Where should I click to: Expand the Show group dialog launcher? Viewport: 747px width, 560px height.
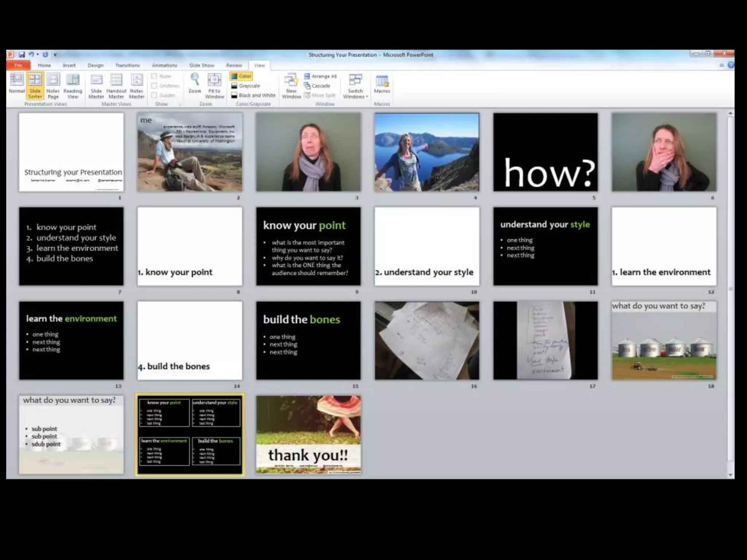[180, 104]
